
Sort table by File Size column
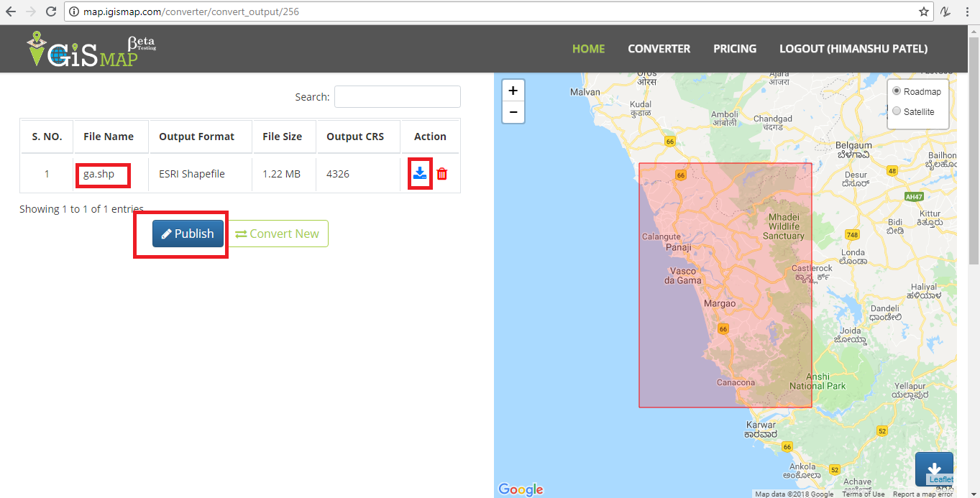tap(282, 137)
